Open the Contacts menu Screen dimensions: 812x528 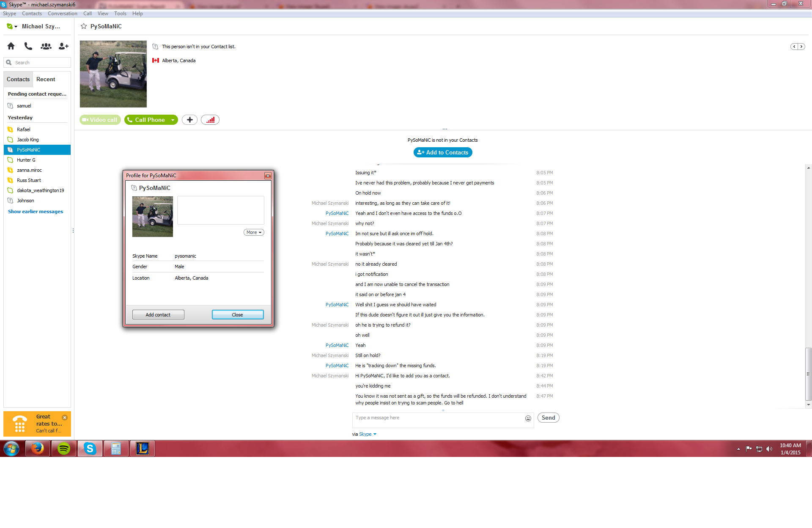32,14
